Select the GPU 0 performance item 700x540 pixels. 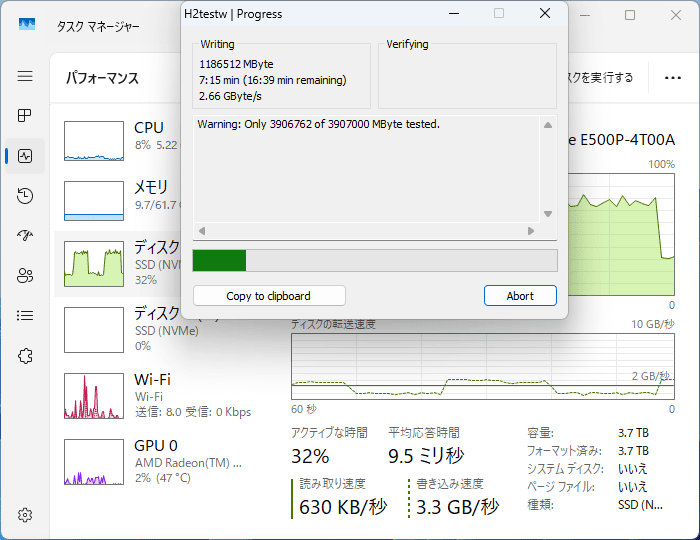pyautogui.click(x=150, y=461)
